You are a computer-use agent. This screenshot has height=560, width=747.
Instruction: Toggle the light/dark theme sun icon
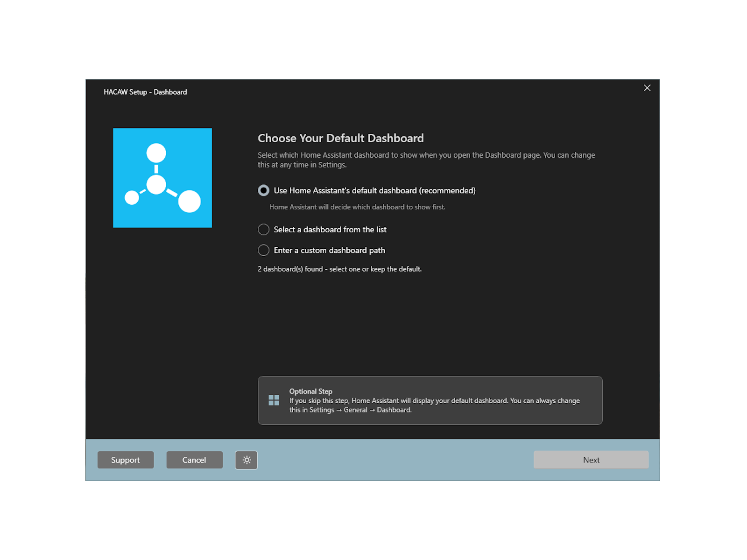click(x=247, y=460)
